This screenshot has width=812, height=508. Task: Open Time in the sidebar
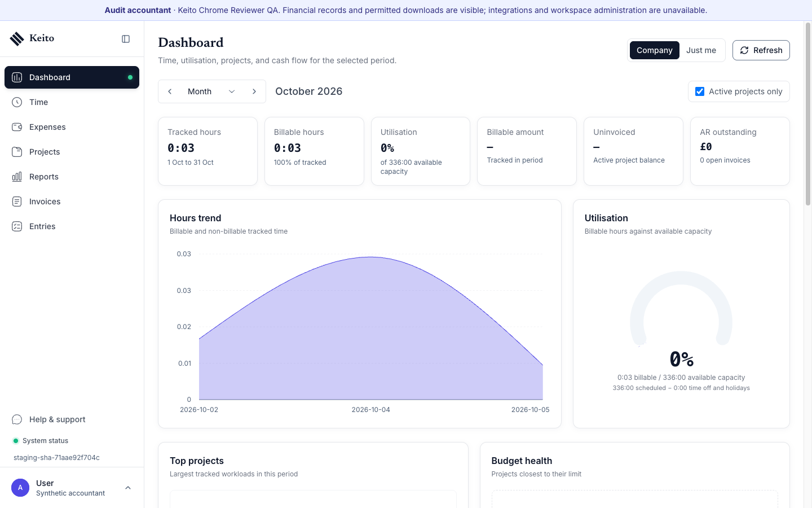point(72,102)
